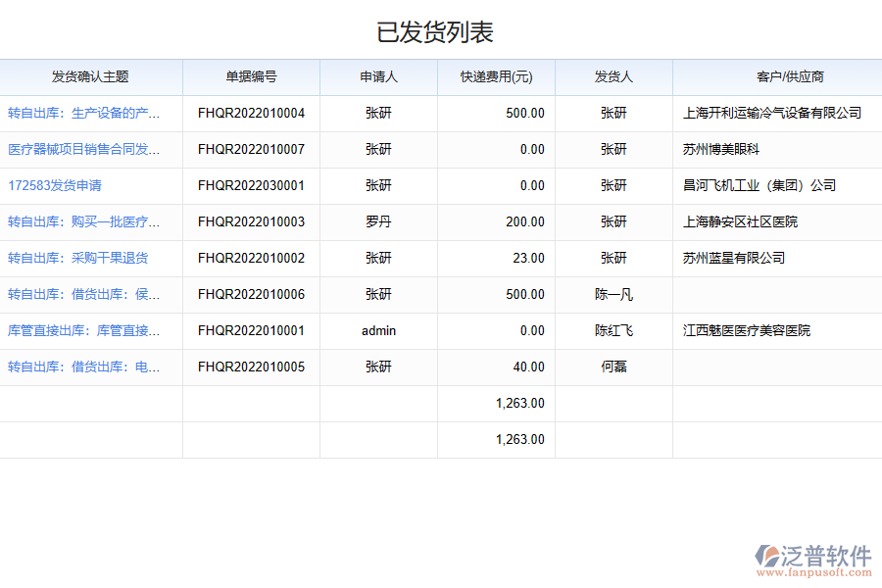Image resolution: width=882 pixels, height=588 pixels.
Task: Click the 发货人 column header
Action: pyautogui.click(x=613, y=76)
